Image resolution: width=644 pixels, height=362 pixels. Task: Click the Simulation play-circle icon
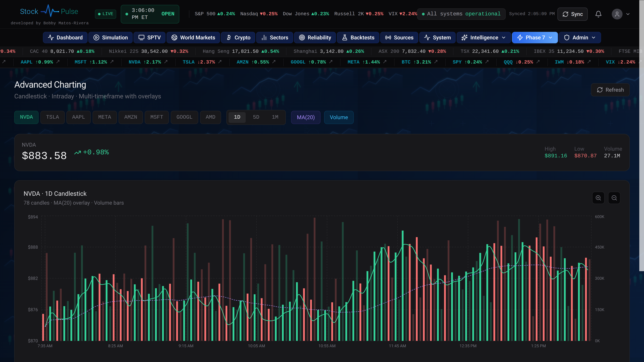(x=96, y=38)
